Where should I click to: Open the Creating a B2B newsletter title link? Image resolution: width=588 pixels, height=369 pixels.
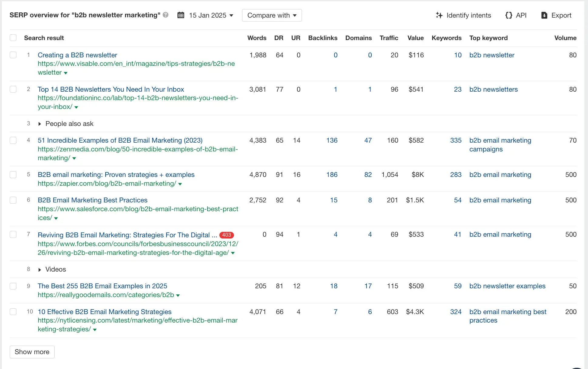77,55
